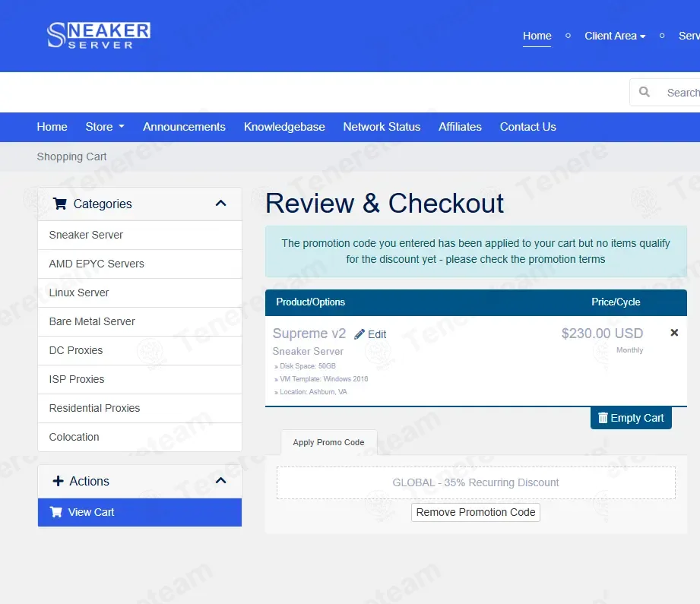
Task: Collapse the Categories panel chevron
Action: (220, 203)
